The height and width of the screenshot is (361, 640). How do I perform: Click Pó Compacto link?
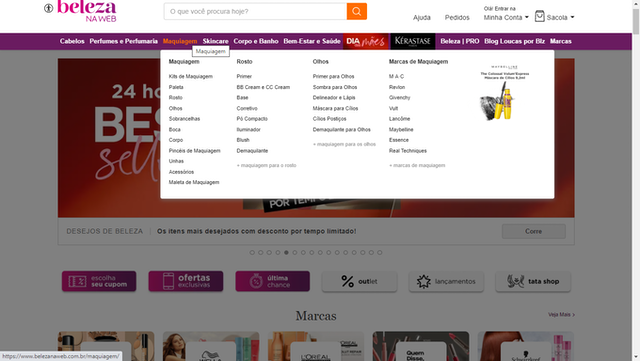pyautogui.click(x=252, y=119)
